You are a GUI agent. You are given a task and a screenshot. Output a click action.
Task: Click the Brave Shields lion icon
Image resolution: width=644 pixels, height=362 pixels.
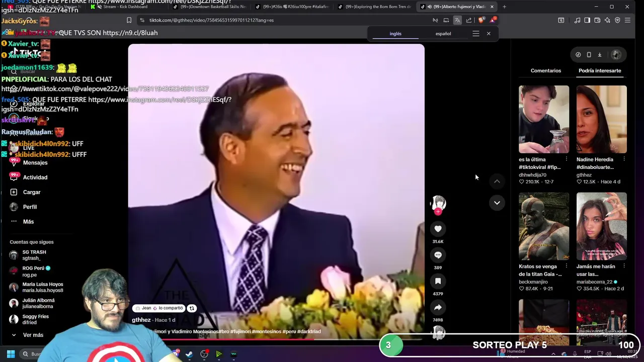pyautogui.click(x=481, y=20)
